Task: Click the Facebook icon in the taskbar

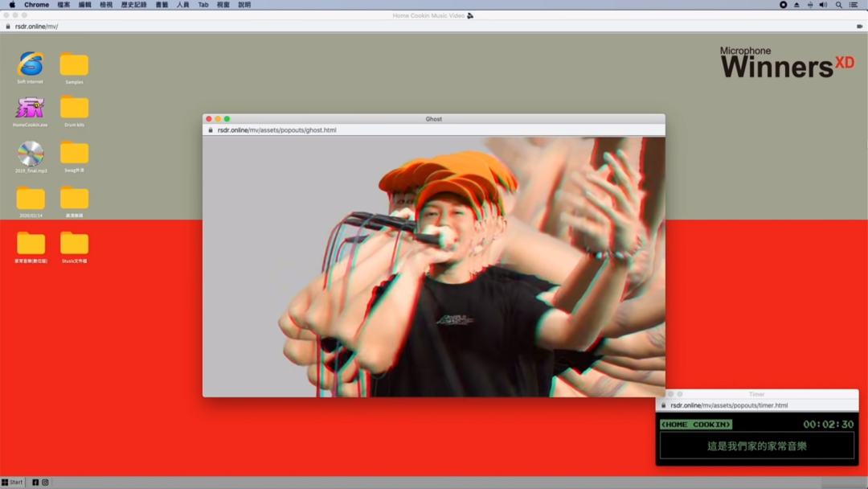Action: point(35,483)
